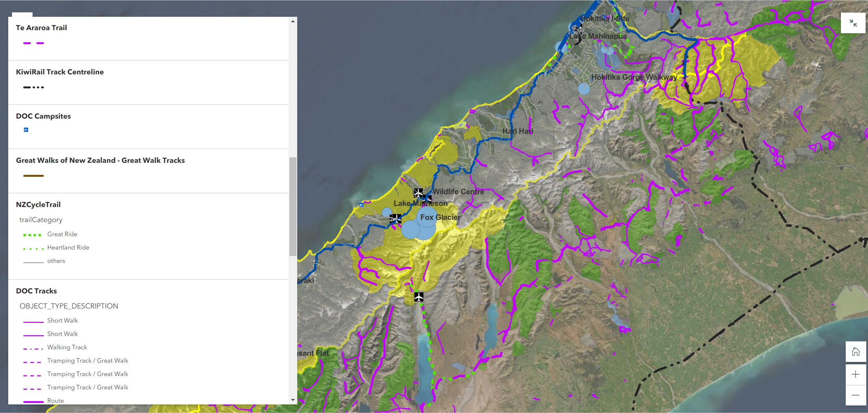Click the DOC Campsites legend heading
868x413 pixels.
tap(43, 116)
